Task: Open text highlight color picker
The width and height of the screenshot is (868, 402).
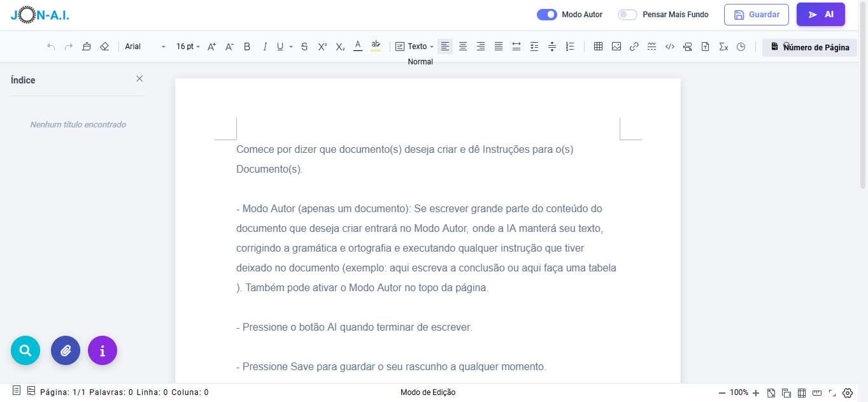Action: [x=376, y=46]
